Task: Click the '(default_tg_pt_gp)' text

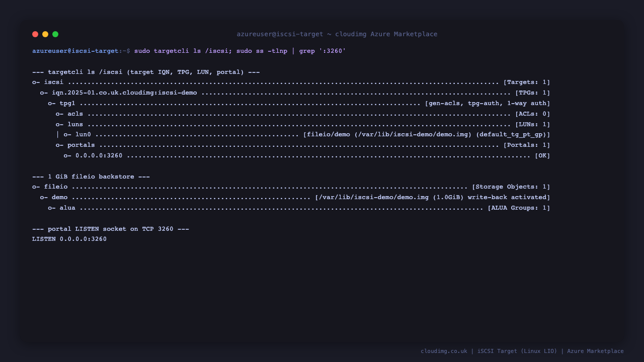Action: click(511, 135)
